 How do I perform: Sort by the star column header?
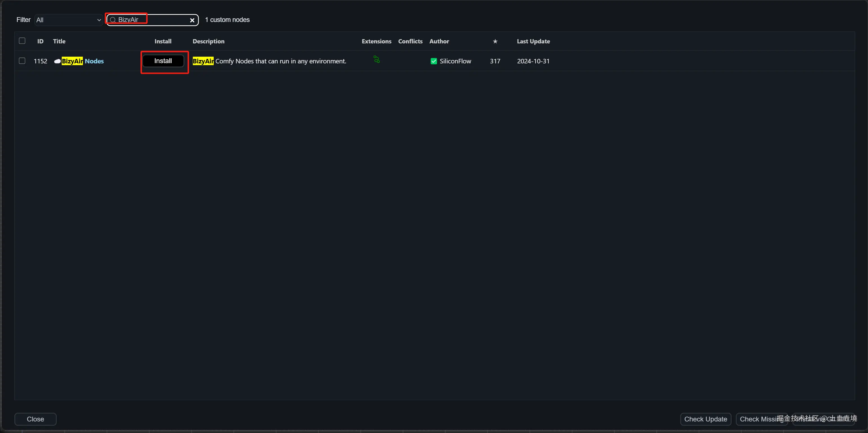[495, 41]
